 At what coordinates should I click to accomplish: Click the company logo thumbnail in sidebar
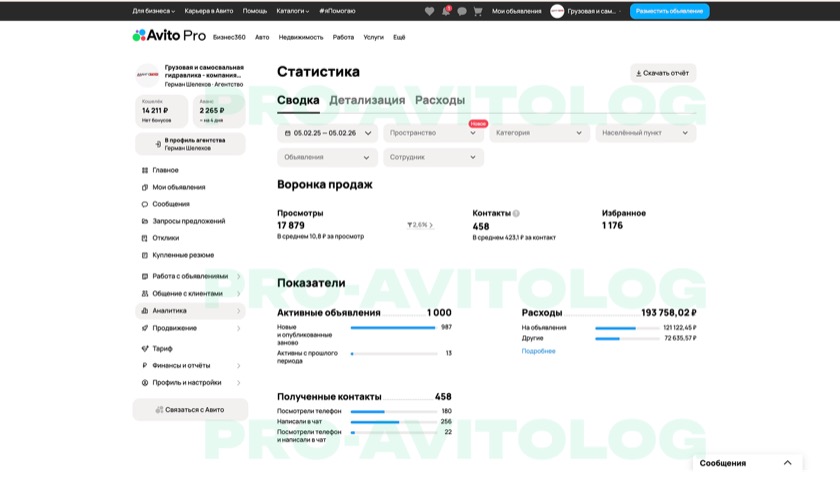(147, 75)
